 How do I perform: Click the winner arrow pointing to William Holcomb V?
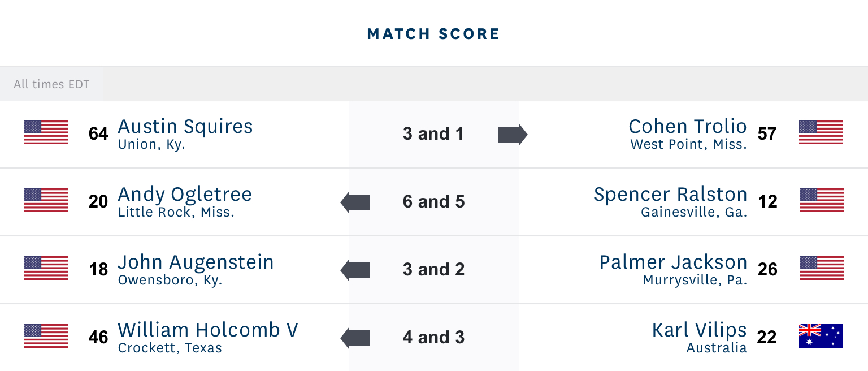point(355,338)
